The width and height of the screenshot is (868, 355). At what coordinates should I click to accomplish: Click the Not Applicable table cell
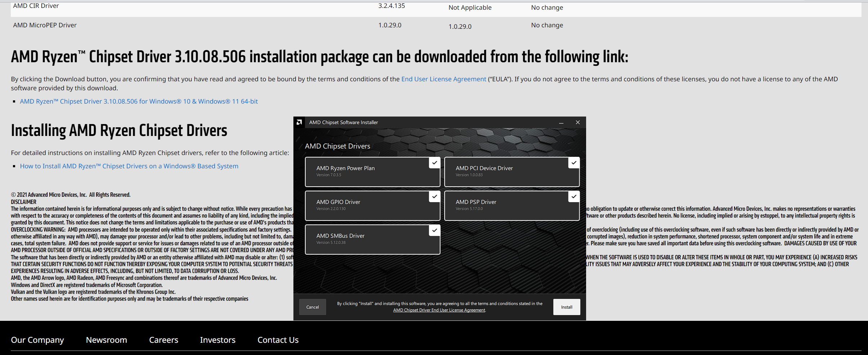(x=470, y=8)
